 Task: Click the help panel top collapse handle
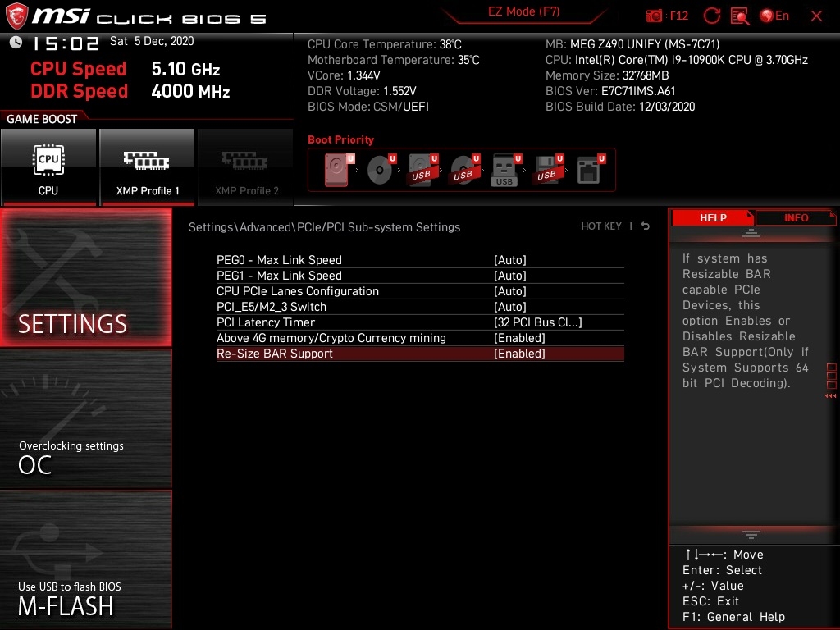(751, 233)
